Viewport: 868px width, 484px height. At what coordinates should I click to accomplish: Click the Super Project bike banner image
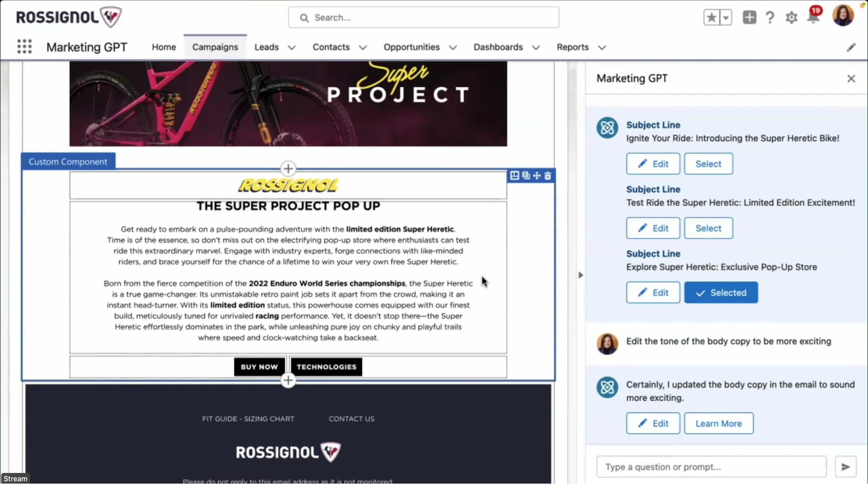pyautogui.click(x=288, y=103)
